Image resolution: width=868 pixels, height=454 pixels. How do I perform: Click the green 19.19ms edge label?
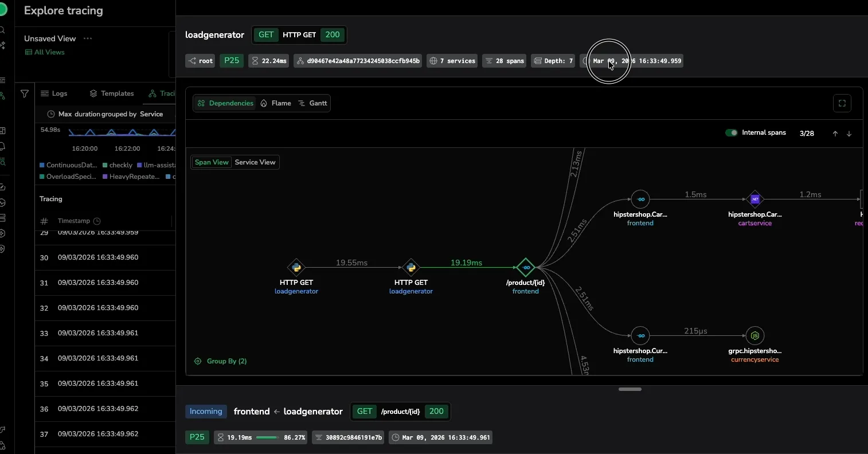point(466,263)
